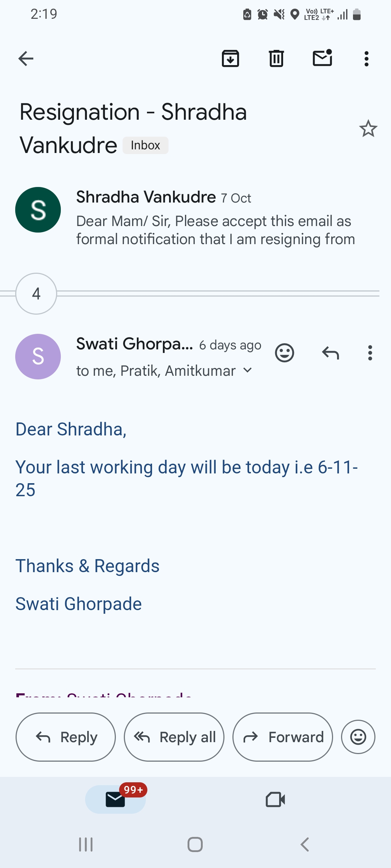Image resolution: width=391 pixels, height=868 pixels.
Task: Tap the Inbox label chip
Action: (146, 145)
